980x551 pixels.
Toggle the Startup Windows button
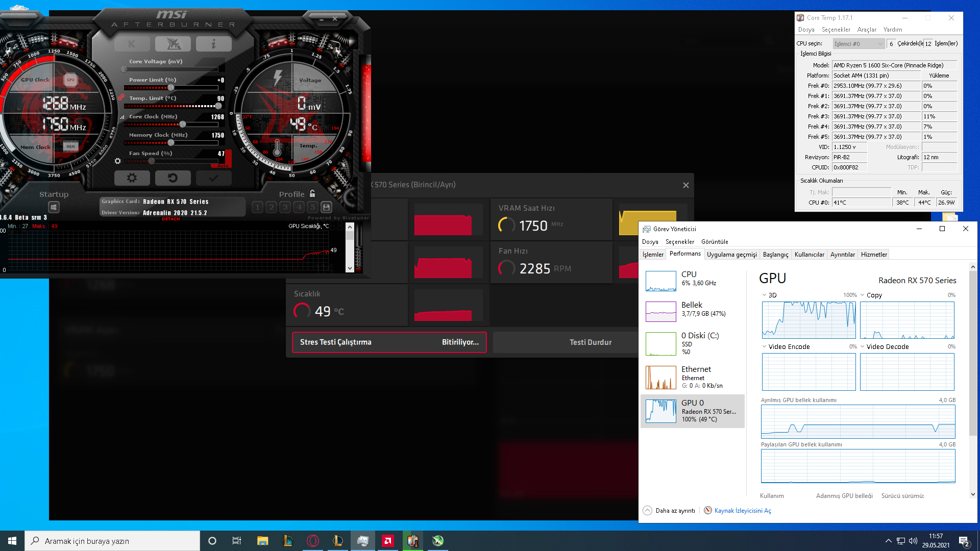[x=54, y=207]
